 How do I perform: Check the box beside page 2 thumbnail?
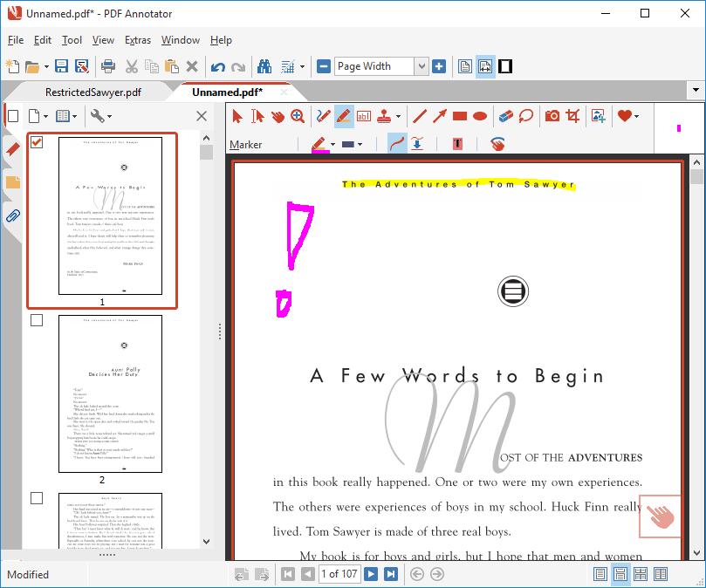point(36,319)
